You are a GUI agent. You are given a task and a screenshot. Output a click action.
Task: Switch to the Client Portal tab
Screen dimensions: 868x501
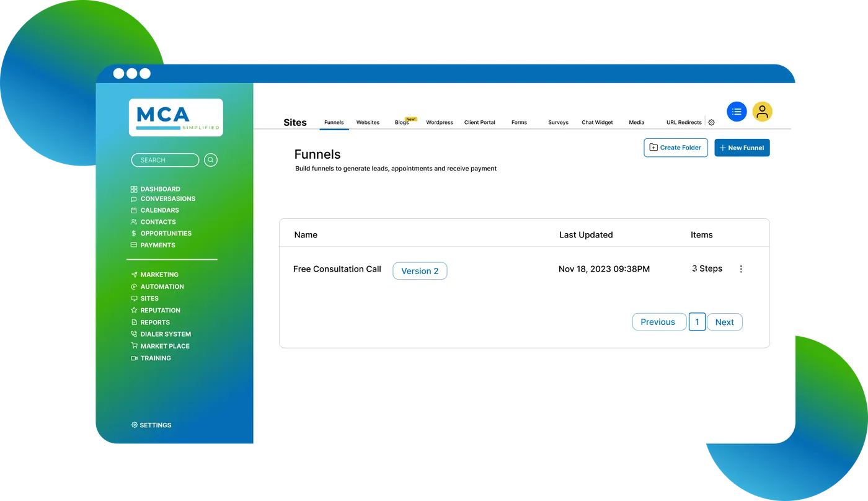point(480,123)
